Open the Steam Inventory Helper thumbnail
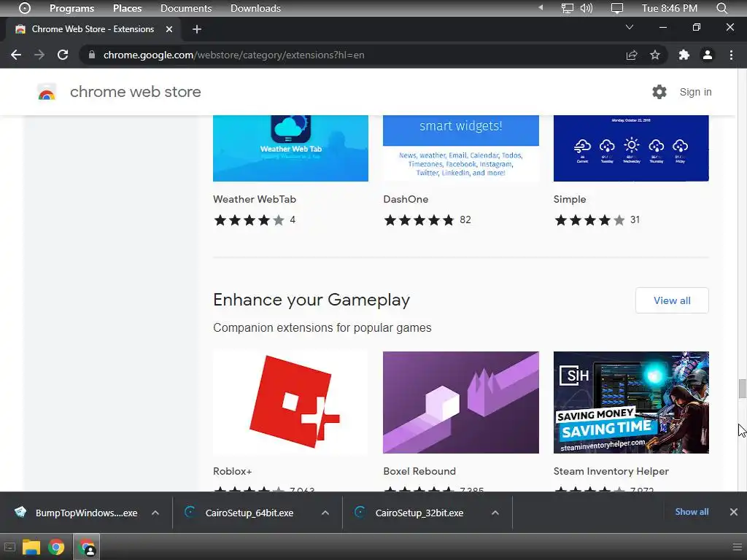This screenshot has height=560, width=747. click(x=631, y=402)
